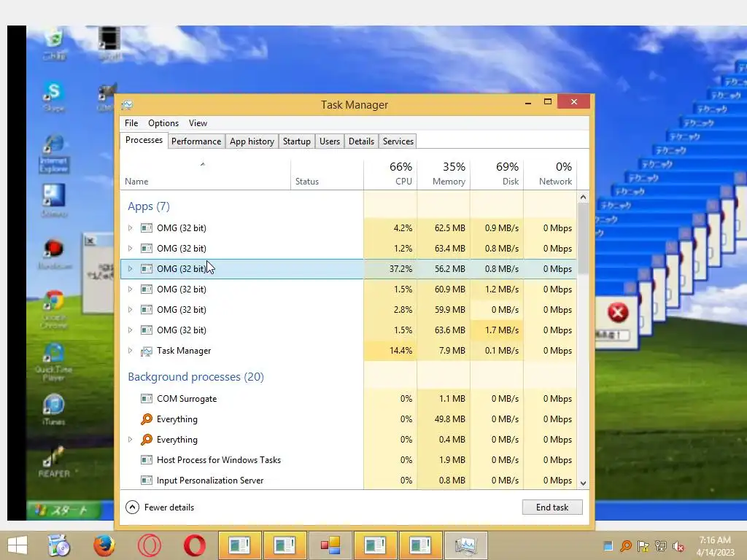Image resolution: width=747 pixels, height=560 pixels.
Task: Click the 14.4% CPU cell
Action: click(391, 351)
